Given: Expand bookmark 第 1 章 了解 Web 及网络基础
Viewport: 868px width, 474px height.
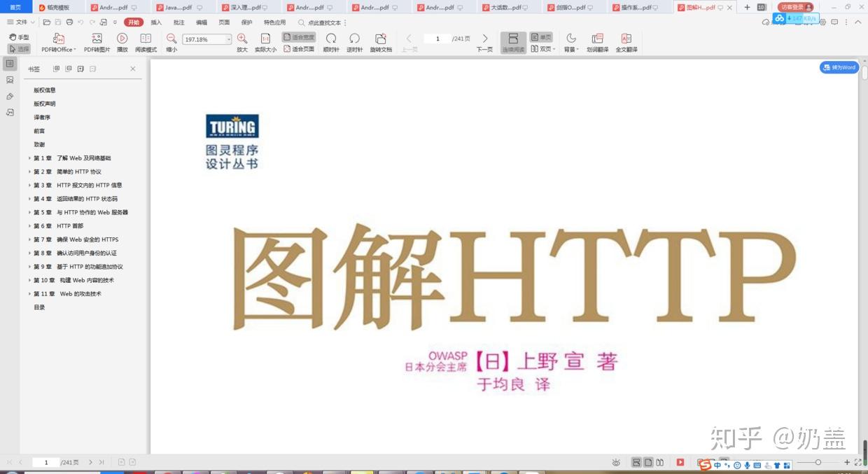Looking at the screenshot, I should click(29, 158).
